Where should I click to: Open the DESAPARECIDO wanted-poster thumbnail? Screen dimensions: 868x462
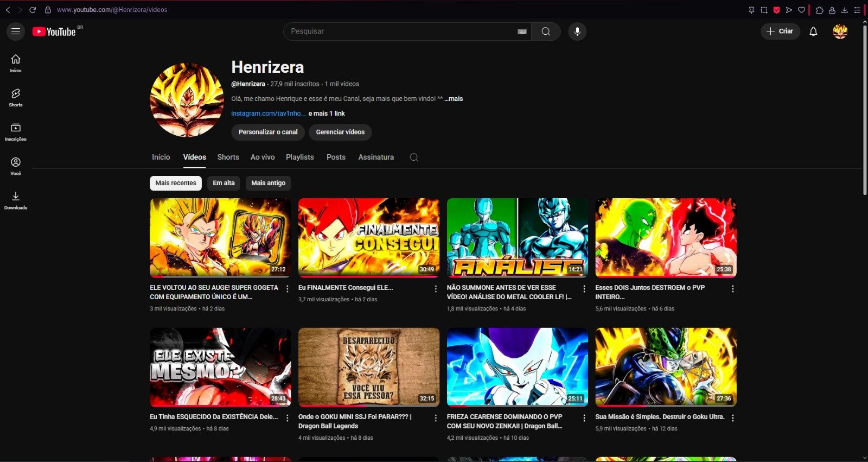pos(369,367)
